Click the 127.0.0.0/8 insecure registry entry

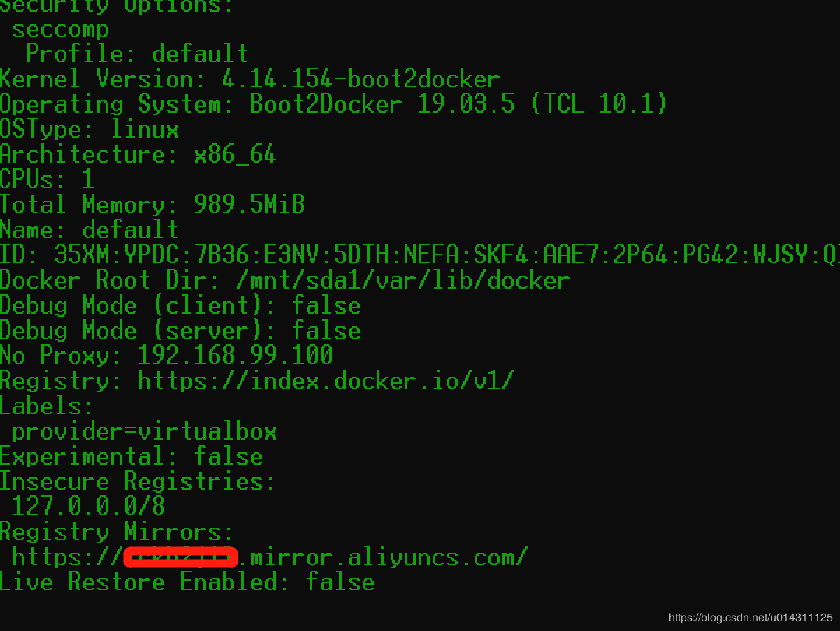point(89,507)
